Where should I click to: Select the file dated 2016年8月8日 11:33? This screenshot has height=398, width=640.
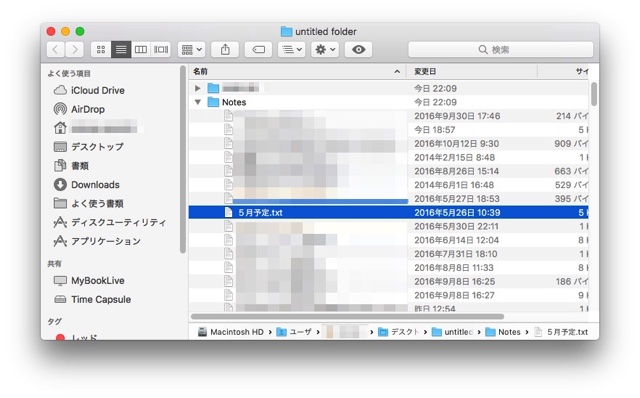pos(389,268)
